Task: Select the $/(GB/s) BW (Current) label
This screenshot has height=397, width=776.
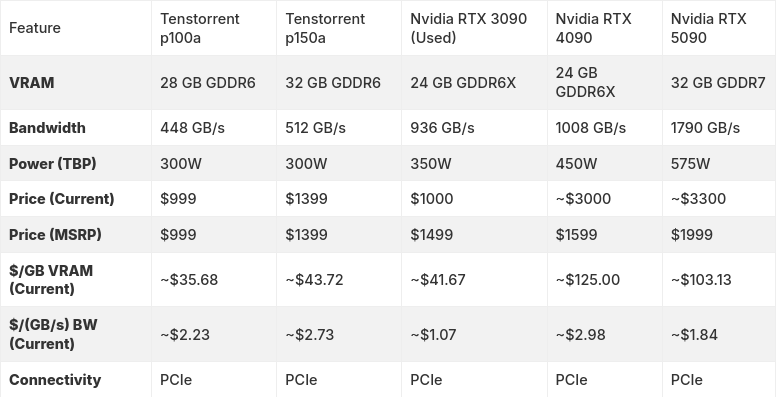Action: (53, 334)
